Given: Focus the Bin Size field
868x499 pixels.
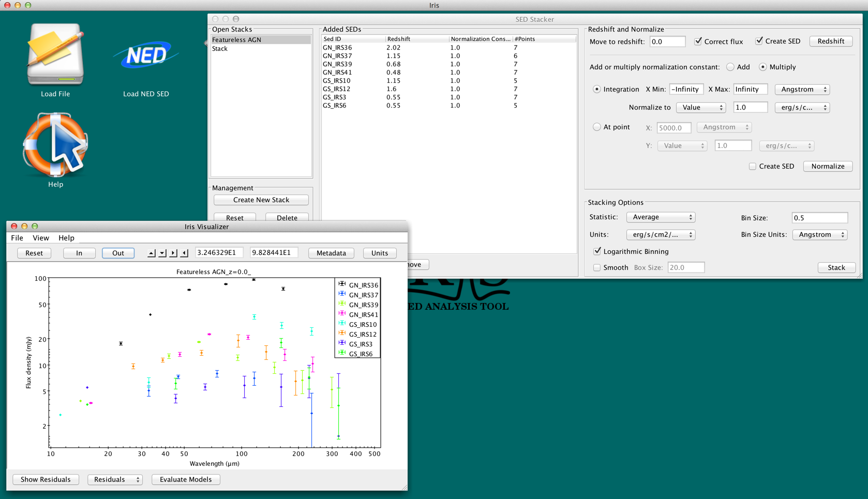Looking at the screenshot, I should 820,218.
